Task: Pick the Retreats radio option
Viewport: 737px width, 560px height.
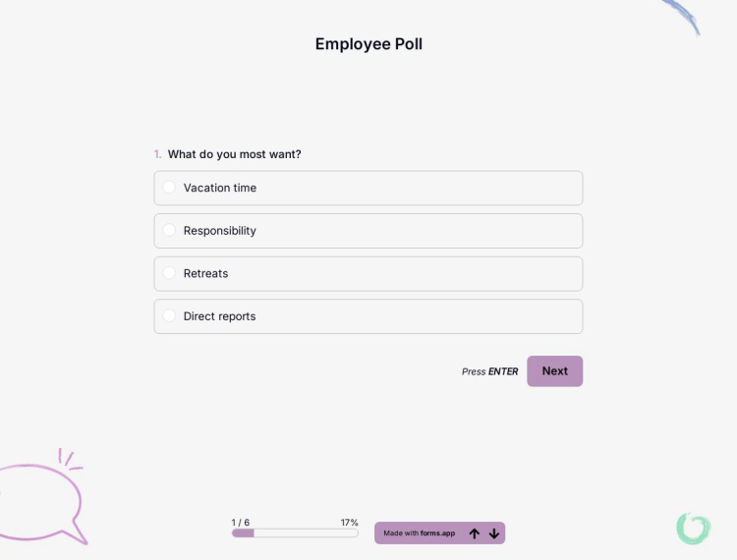Action: pyautogui.click(x=169, y=273)
